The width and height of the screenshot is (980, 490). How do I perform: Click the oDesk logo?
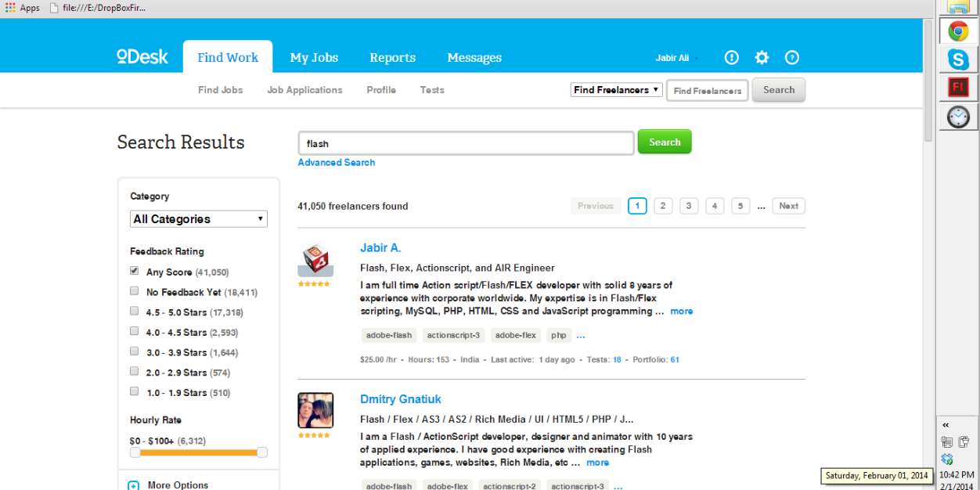click(x=142, y=56)
